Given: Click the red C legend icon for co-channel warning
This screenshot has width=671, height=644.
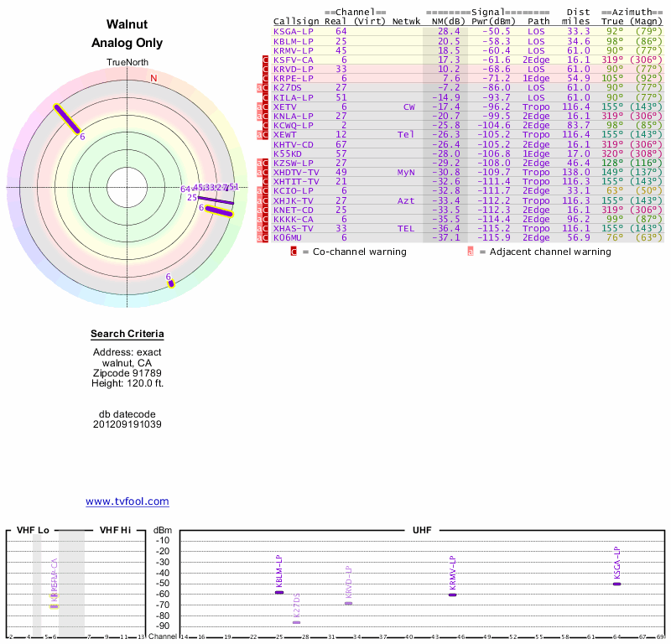Looking at the screenshot, I should click(x=294, y=252).
